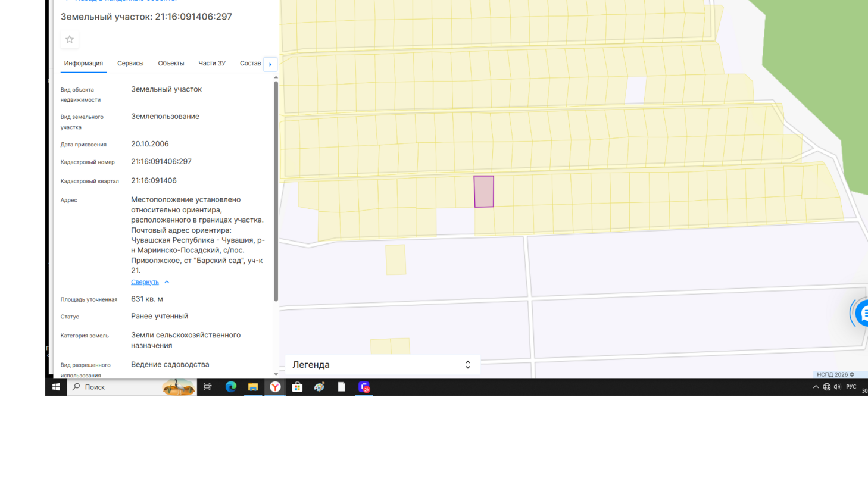Open Task View on the taskbar
The width and height of the screenshot is (868, 488).
tap(208, 387)
